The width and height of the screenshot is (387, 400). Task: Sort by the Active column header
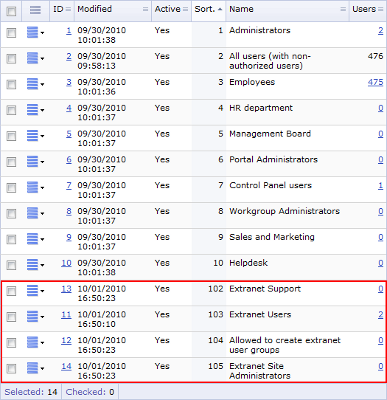[x=171, y=10]
